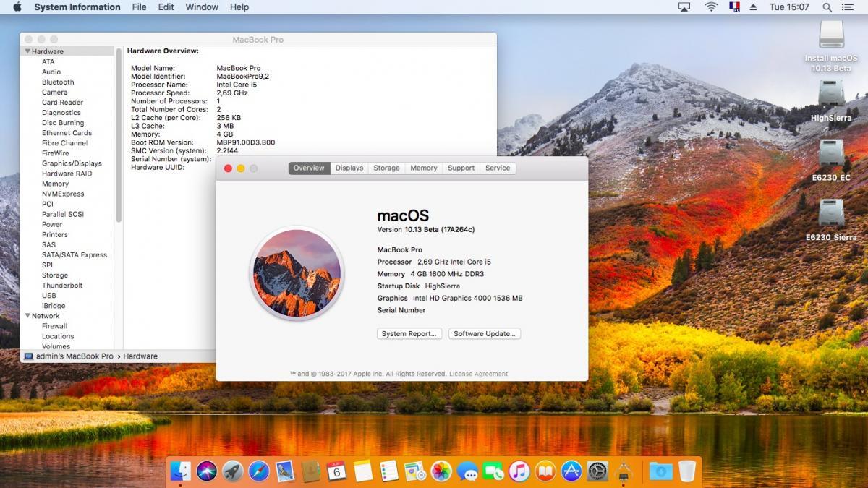Switch to the Displays tab
Screen dimensions: 868x488
point(349,168)
